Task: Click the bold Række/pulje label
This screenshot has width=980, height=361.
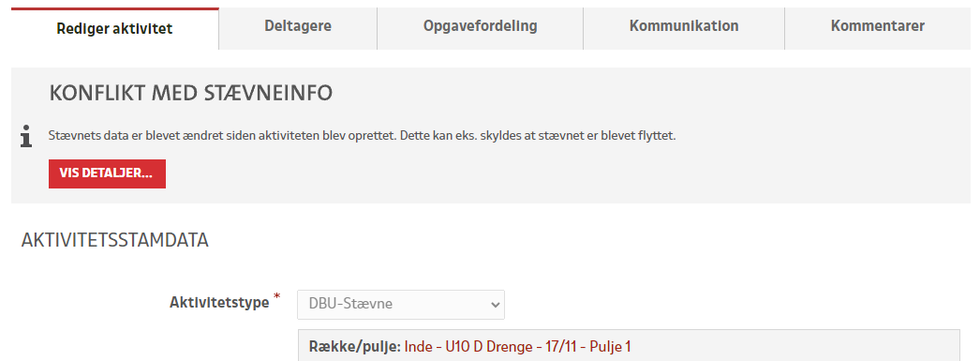Action: click(354, 347)
